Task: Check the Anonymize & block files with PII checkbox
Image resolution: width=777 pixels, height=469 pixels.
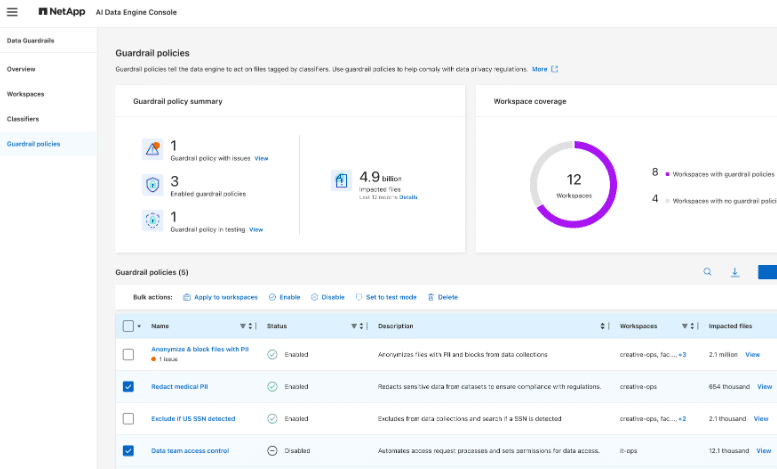Action: (128, 354)
